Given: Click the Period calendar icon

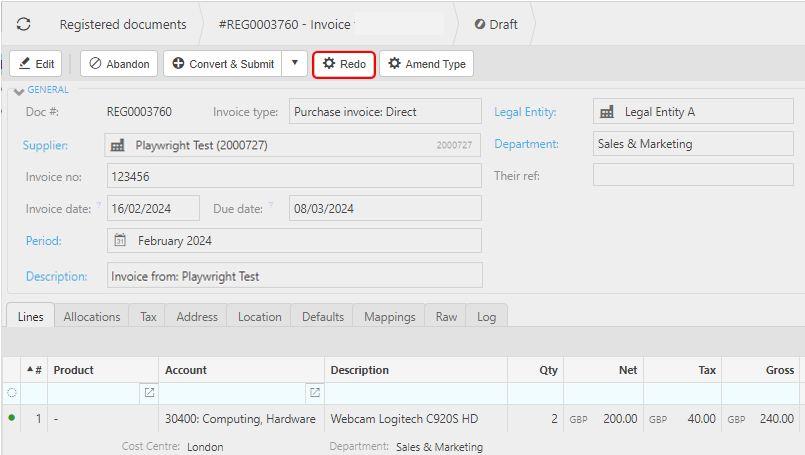Looking at the screenshot, I should coord(120,241).
